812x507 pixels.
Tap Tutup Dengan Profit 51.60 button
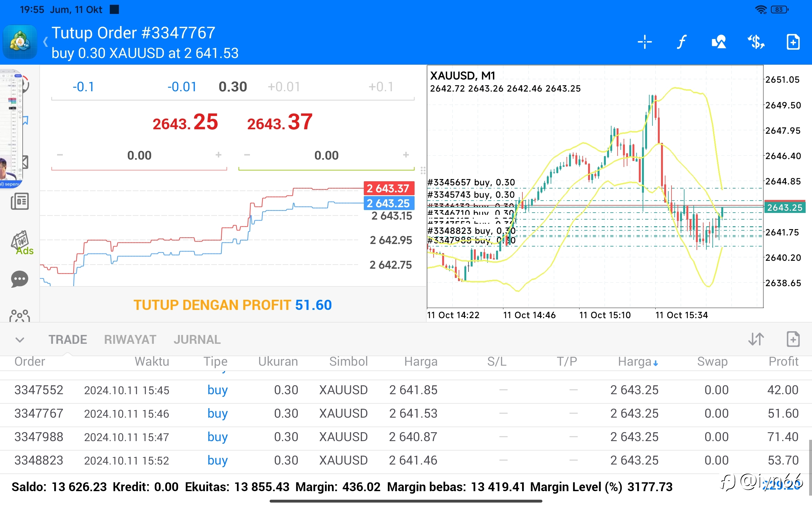click(232, 305)
